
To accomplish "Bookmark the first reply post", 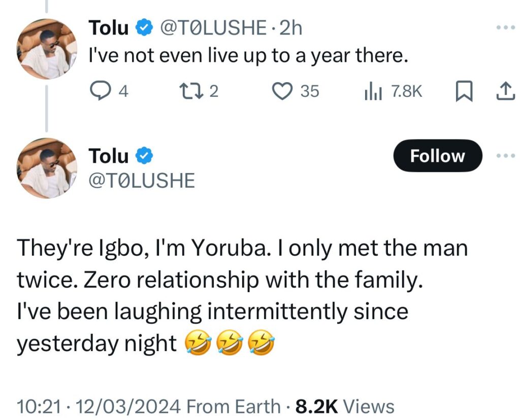I will (461, 91).
